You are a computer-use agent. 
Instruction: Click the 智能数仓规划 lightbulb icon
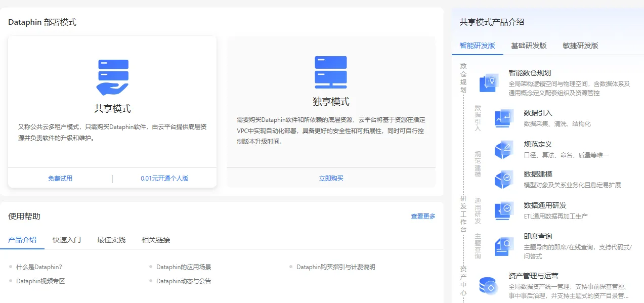coord(489,82)
